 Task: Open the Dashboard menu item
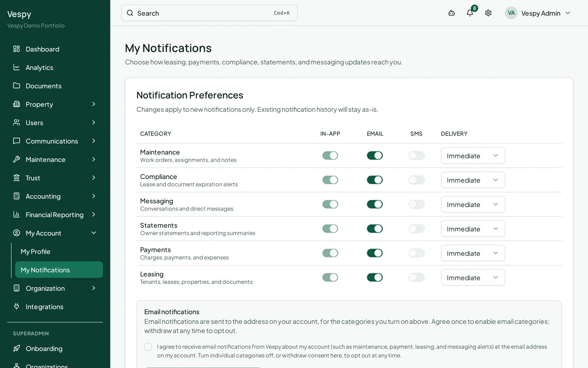point(55,49)
